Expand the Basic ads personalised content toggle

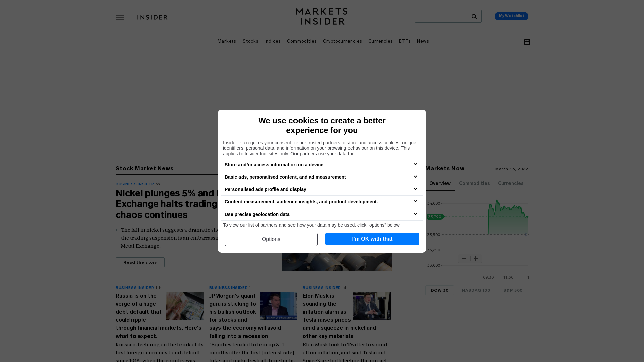pyautogui.click(x=415, y=176)
